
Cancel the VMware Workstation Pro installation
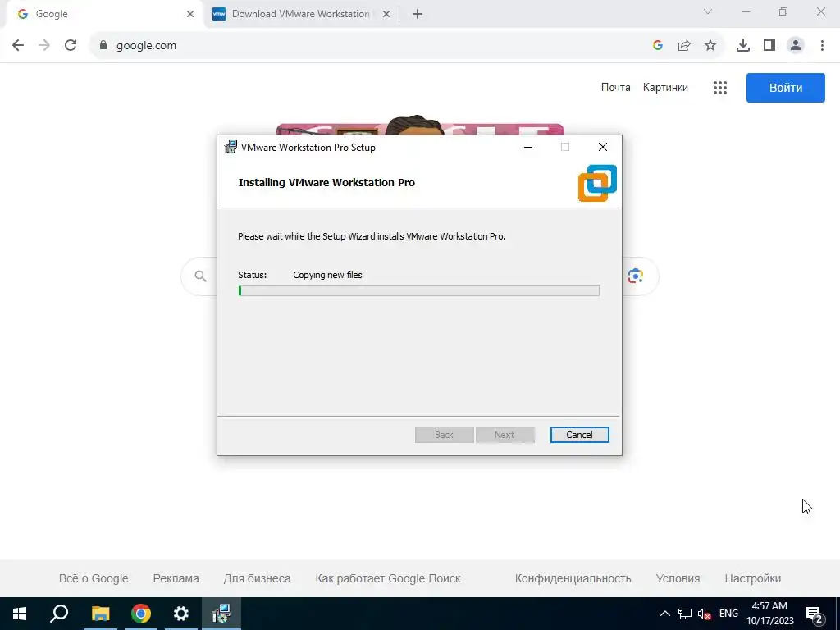[579, 435]
